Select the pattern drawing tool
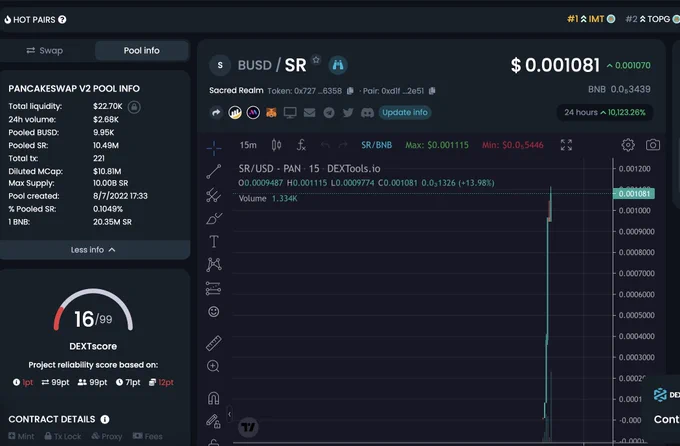 point(214,265)
